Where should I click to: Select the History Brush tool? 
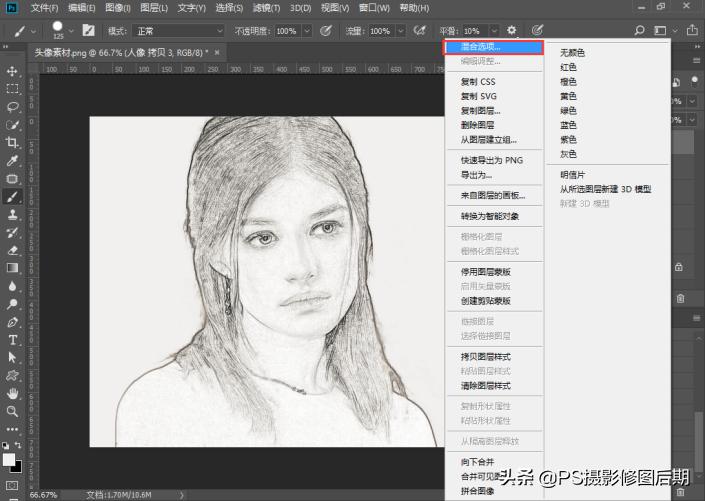[12, 233]
